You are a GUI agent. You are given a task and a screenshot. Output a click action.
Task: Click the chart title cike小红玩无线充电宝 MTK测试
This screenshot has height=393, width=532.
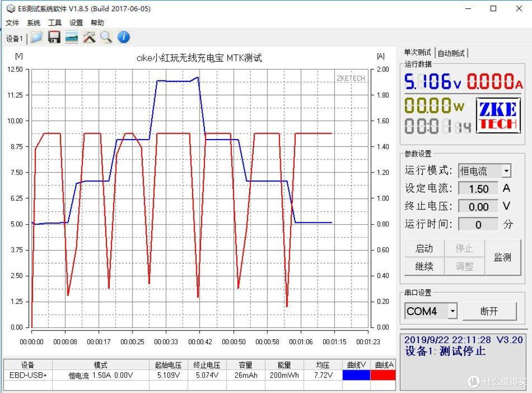point(199,58)
